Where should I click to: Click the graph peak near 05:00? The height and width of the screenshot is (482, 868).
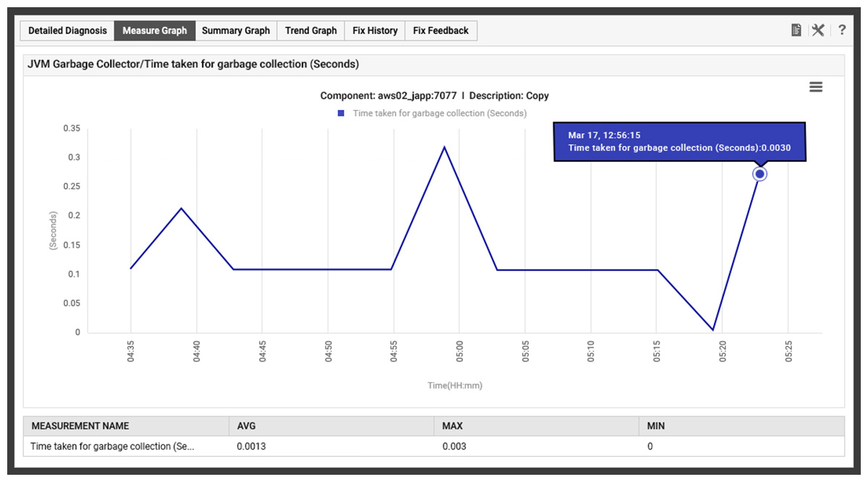[x=445, y=147]
